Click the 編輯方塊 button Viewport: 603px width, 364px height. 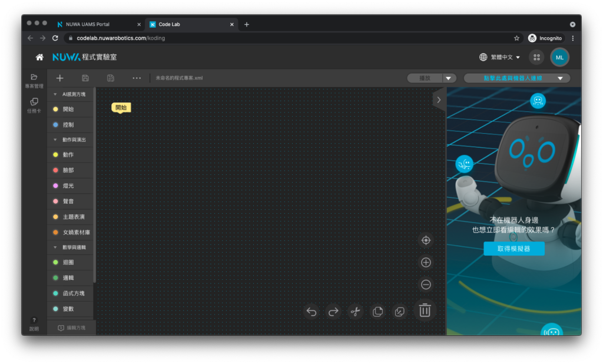click(x=71, y=328)
